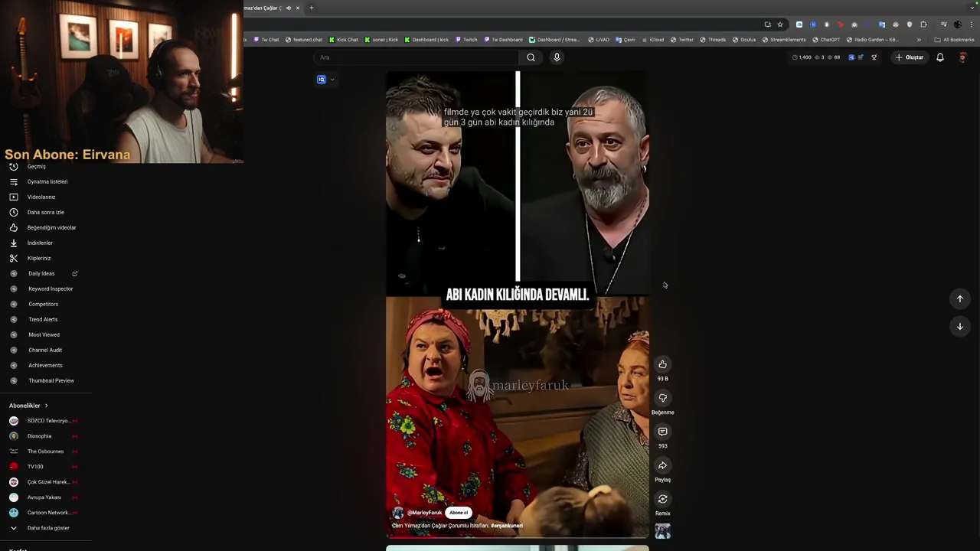Open the 1,400 stats clock indicator
The width and height of the screenshot is (980, 551).
click(x=802, y=57)
